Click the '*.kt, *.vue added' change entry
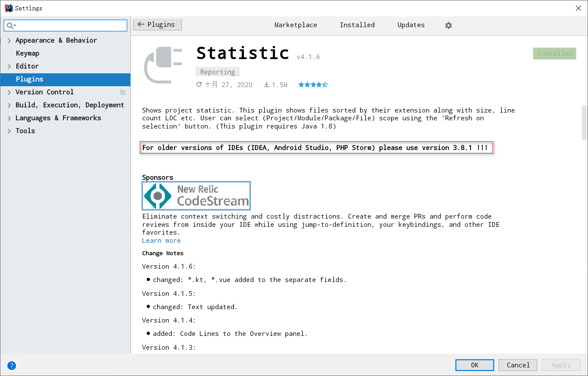Viewport: 588px width, 376px height. (x=250, y=280)
